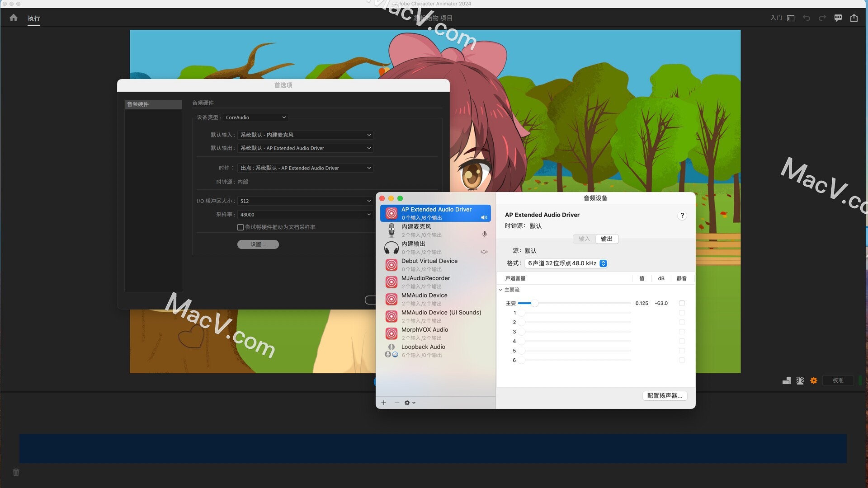Viewport: 868px width, 488px height.
Task: Click the background removal person icon
Action: click(x=800, y=380)
